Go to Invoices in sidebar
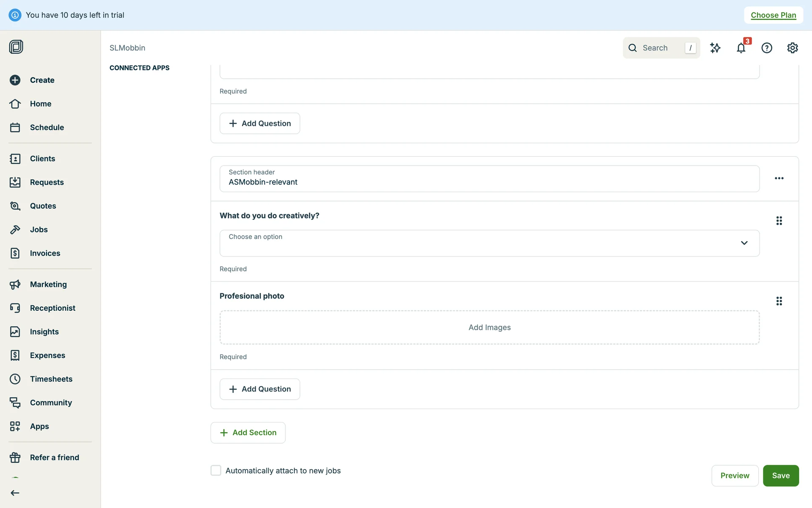 coord(45,253)
